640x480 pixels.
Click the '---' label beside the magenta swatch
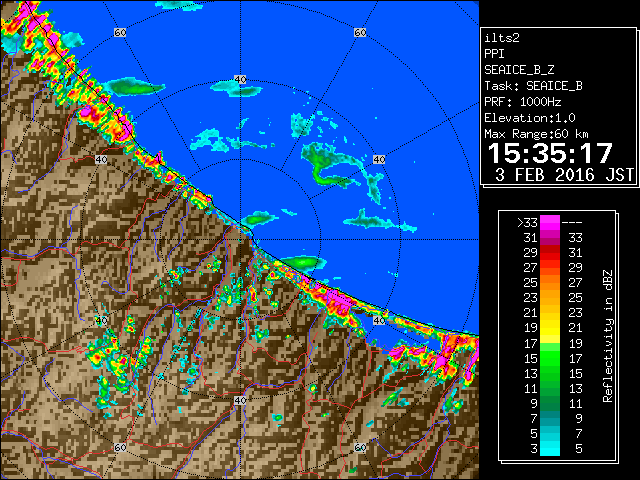(x=572, y=223)
